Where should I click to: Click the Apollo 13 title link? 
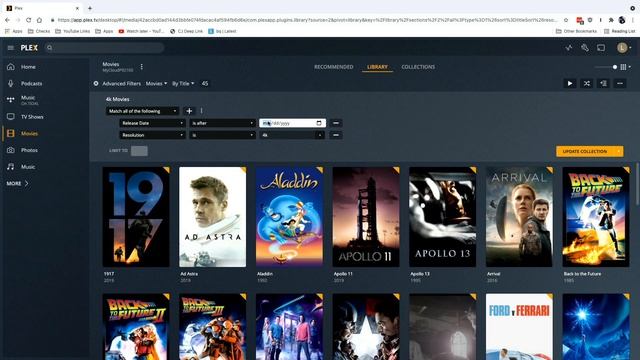[x=420, y=274]
